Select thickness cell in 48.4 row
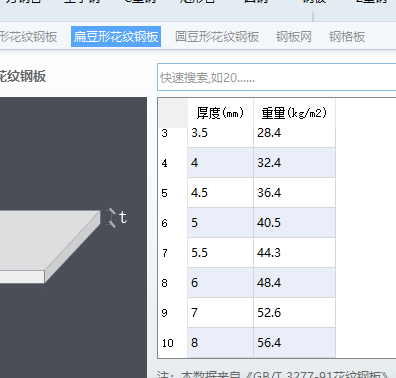Screen dimensions: 396x378 [220, 283]
